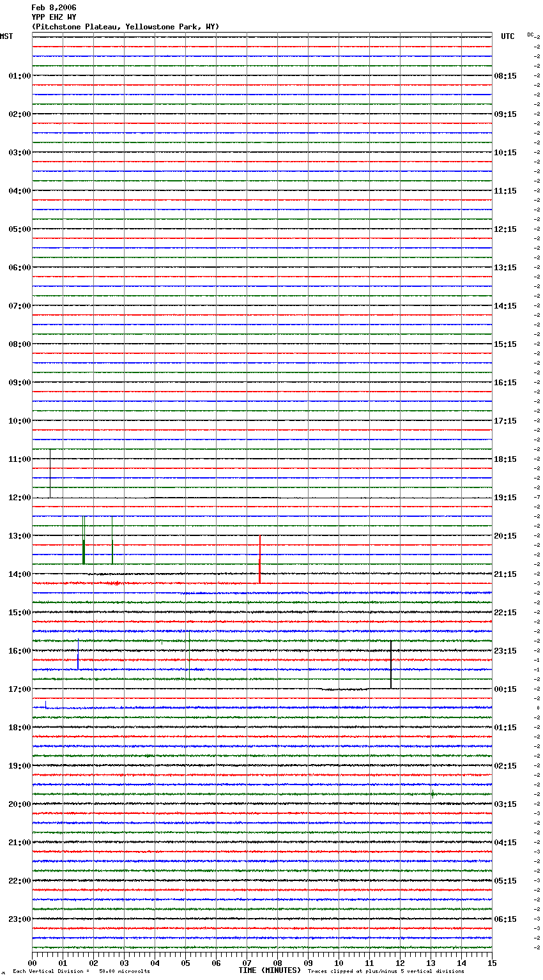Click the 00:15 UTC time label
Image resolution: width=543 pixels, height=980 pixels.
tap(505, 689)
